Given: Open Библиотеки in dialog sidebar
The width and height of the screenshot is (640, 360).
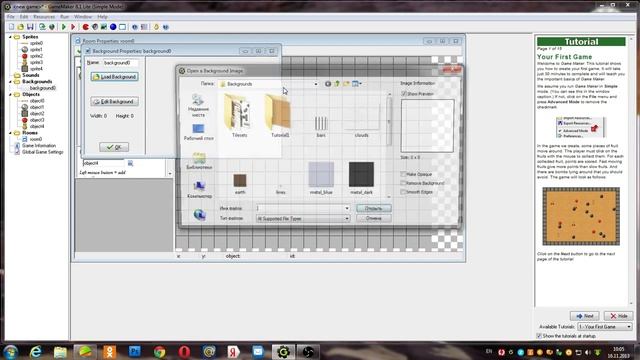Looking at the screenshot, I should click(x=199, y=160).
